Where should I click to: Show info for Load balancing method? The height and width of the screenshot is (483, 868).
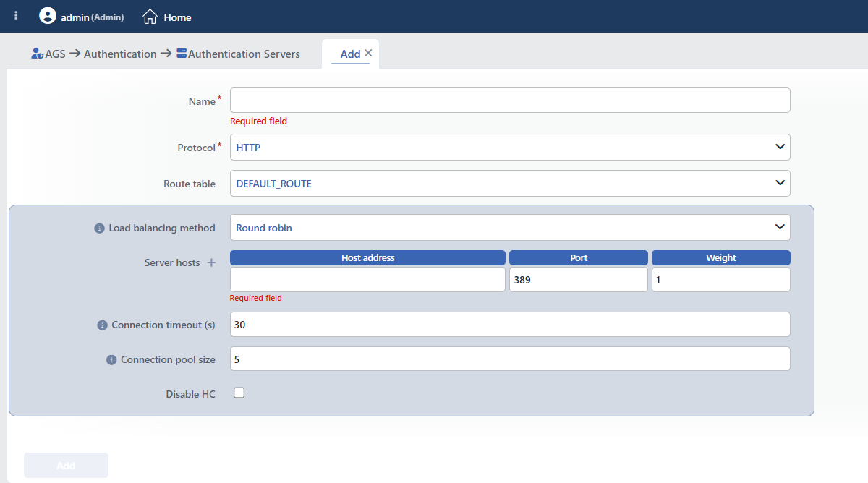(x=100, y=228)
